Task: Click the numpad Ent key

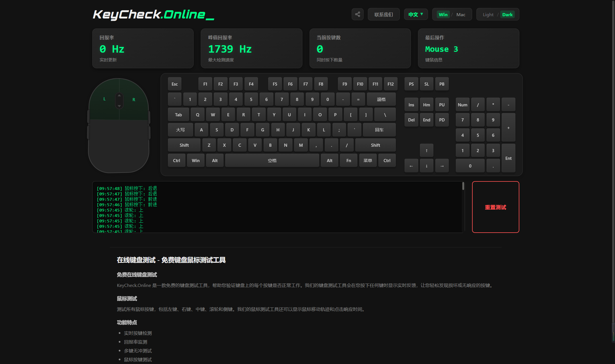Action: (509, 158)
